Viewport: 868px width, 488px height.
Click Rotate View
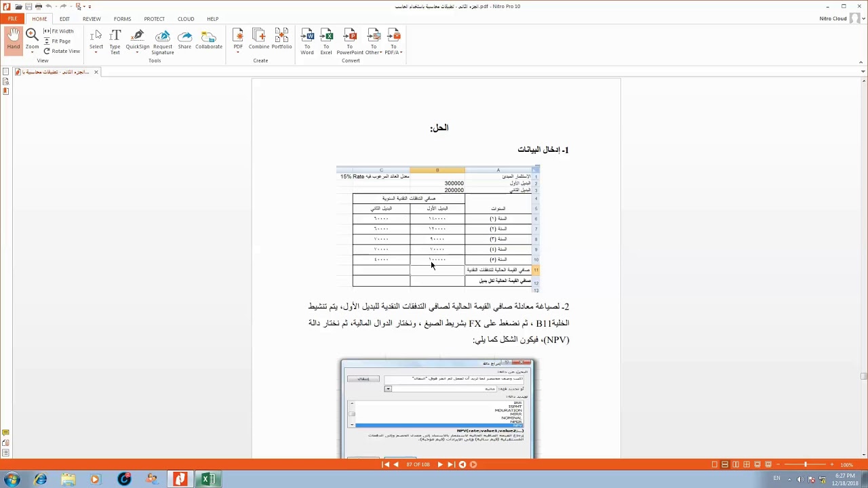[62, 51]
